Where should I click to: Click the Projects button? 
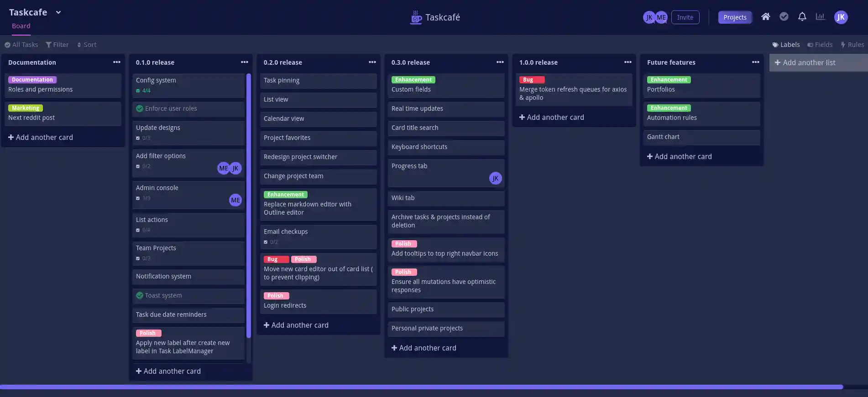coord(735,17)
